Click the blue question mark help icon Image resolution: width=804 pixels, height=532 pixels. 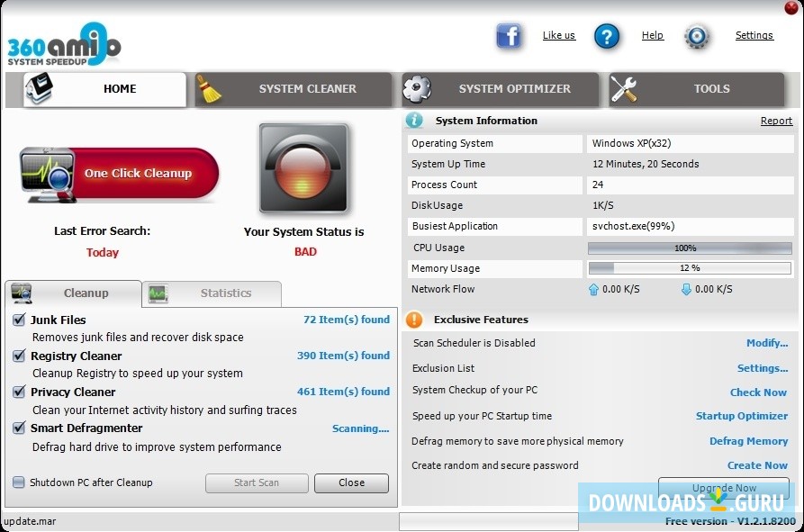coord(607,36)
